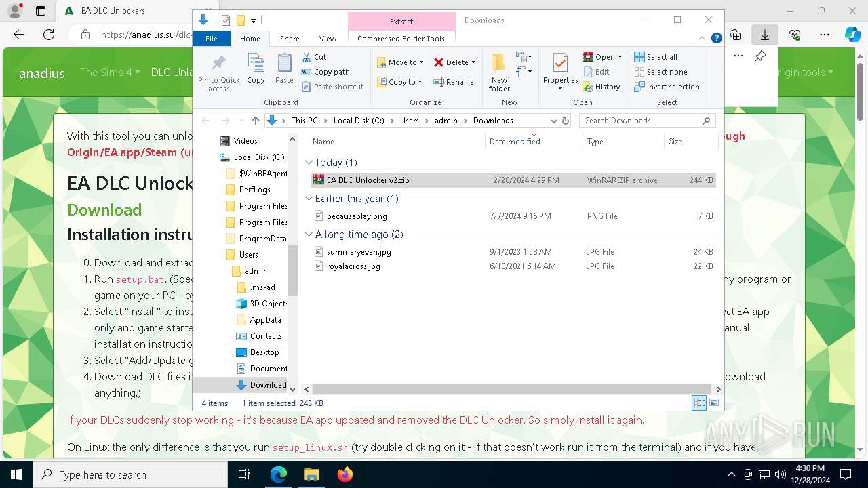The width and height of the screenshot is (868, 488).
Task: Expand the Open button dropdown arrow
Action: (x=620, y=57)
